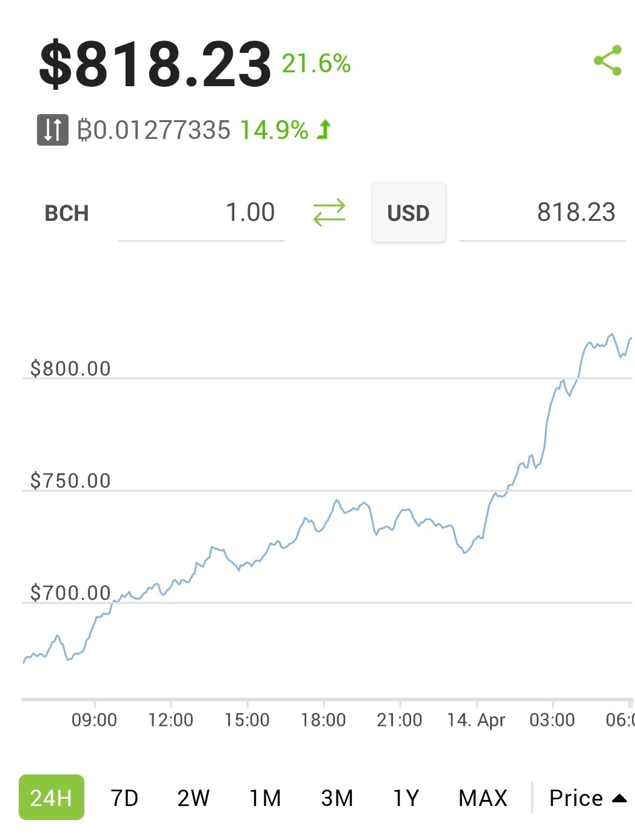The height and width of the screenshot is (840, 635).
Task: Click the green up arrow beside 14.9%
Action: click(x=324, y=129)
